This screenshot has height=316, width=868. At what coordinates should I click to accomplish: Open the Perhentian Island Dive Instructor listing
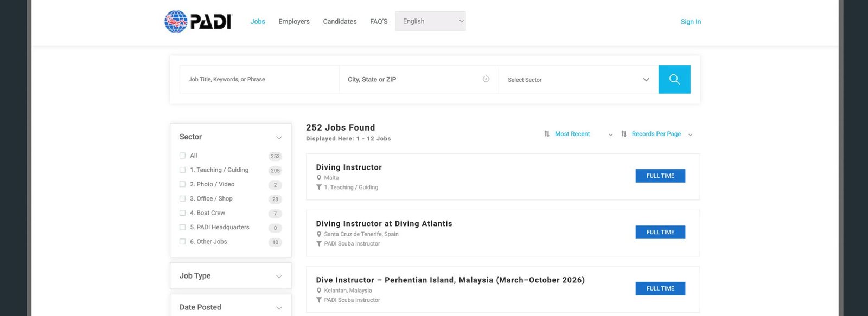450,280
